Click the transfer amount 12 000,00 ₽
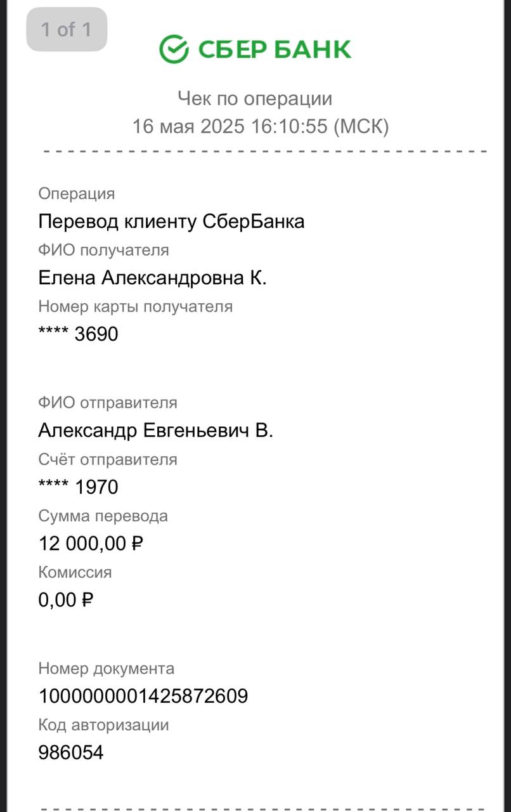 tap(91, 544)
